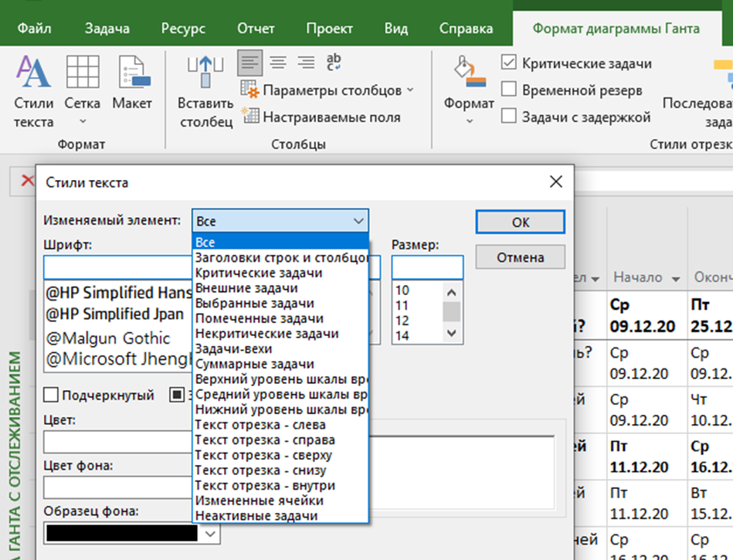Collapse the Изменяемый элемент combo box

tap(358, 221)
